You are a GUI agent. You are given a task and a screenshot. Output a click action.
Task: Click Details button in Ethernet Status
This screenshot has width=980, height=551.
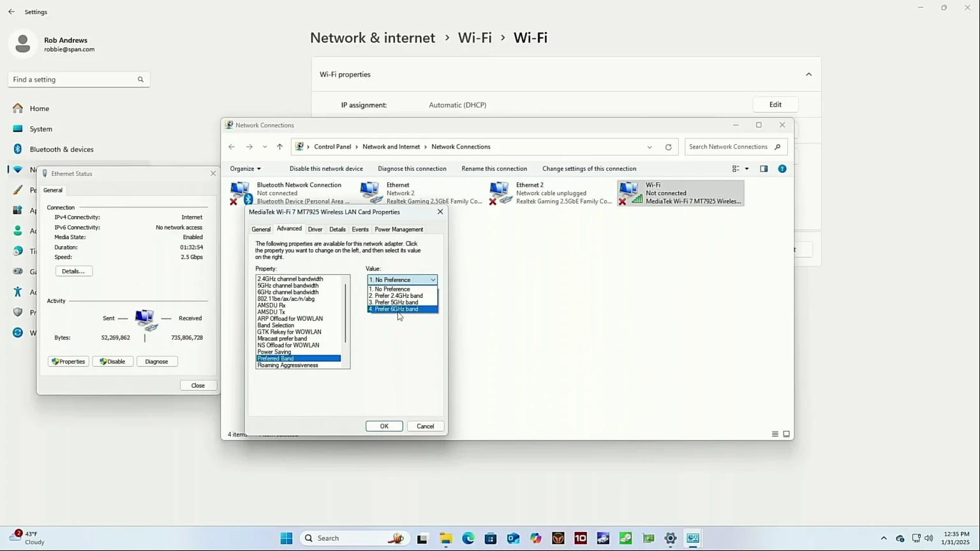73,271
